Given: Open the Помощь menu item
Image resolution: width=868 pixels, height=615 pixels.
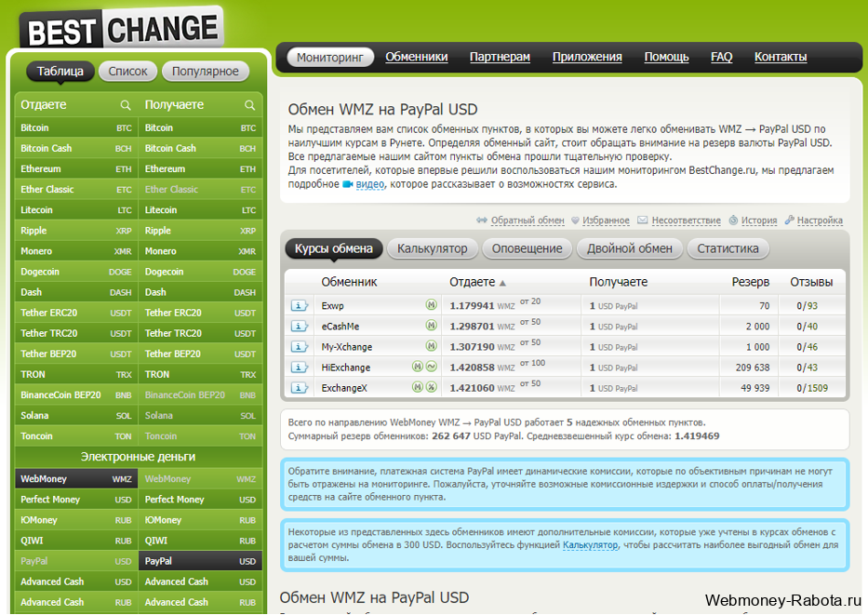Looking at the screenshot, I should (666, 57).
